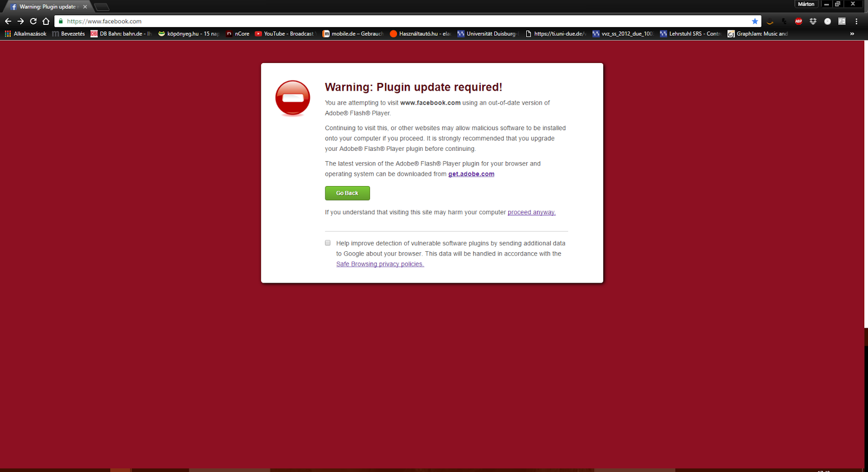Open the Amazon extension icon
868x472 pixels.
[x=770, y=22]
